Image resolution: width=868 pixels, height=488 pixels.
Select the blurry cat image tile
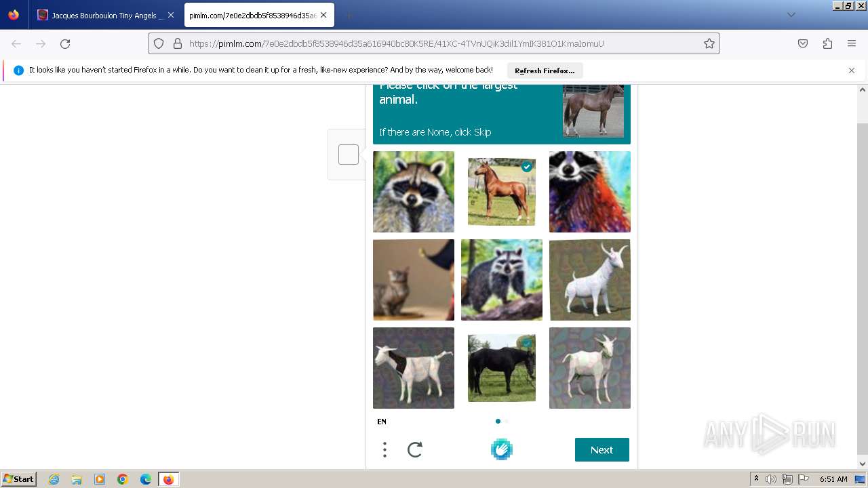(414, 280)
